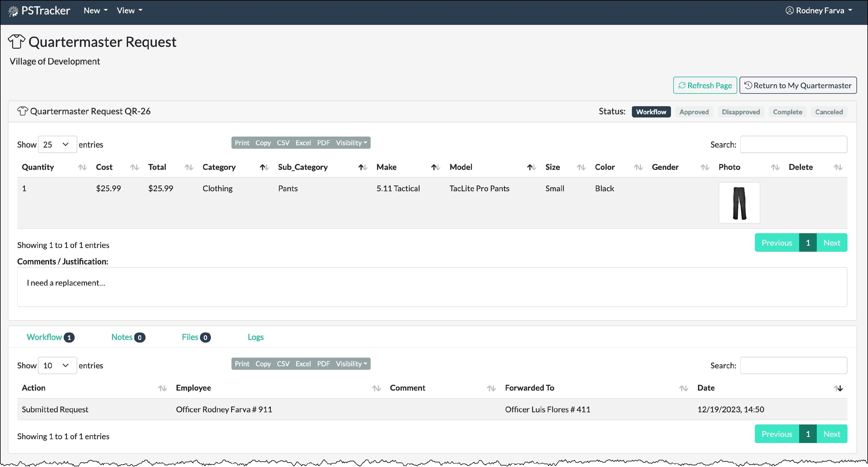Viewport: 868px width, 467px height.
Task: Click the Quantity column sort arrows
Action: coord(82,167)
